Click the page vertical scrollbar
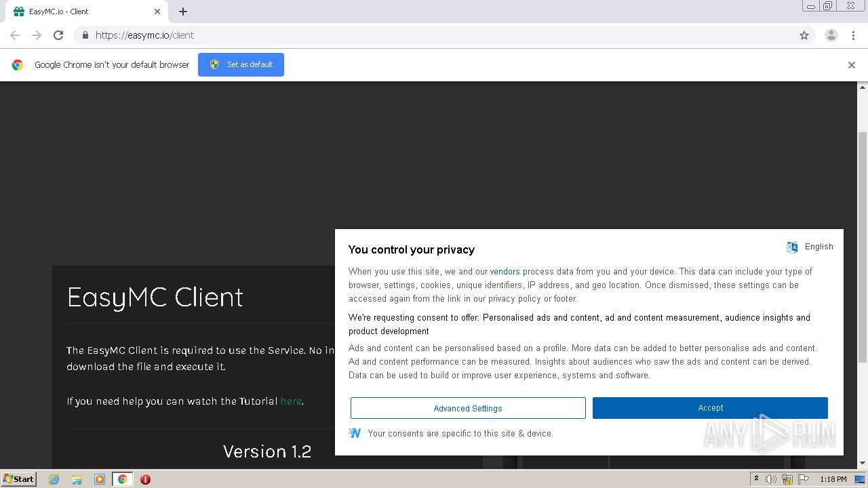The image size is (868, 488). click(x=863, y=247)
